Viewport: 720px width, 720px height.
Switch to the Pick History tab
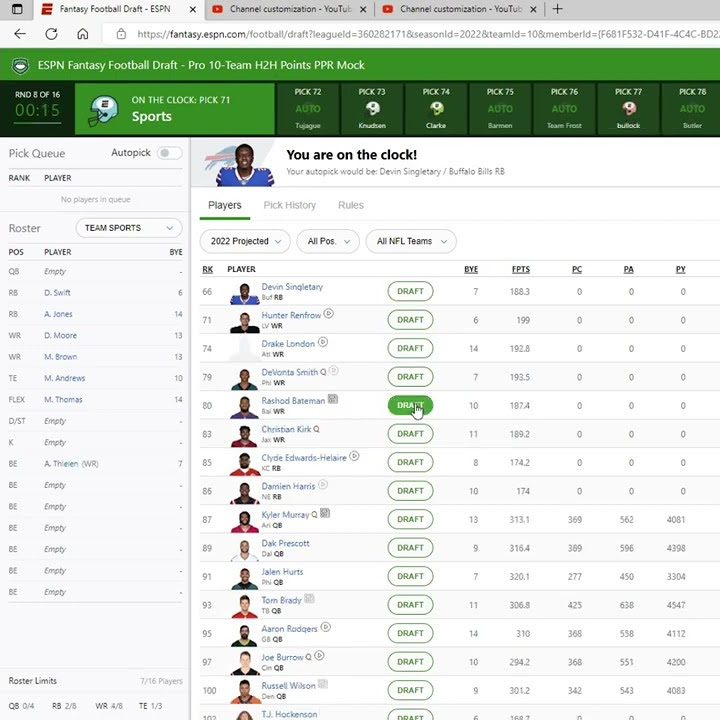pyautogui.click(x=290, y=205)
